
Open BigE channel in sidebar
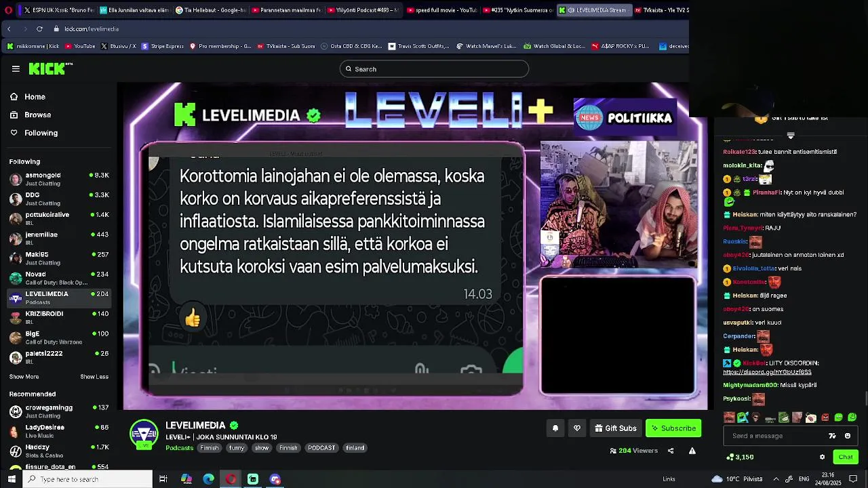click(59, 337)
